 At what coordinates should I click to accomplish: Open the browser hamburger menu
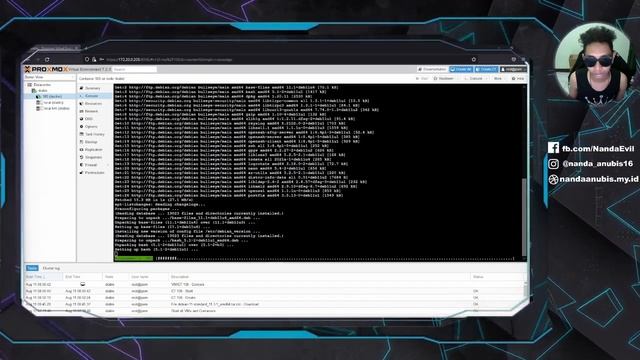coord(523,60)
